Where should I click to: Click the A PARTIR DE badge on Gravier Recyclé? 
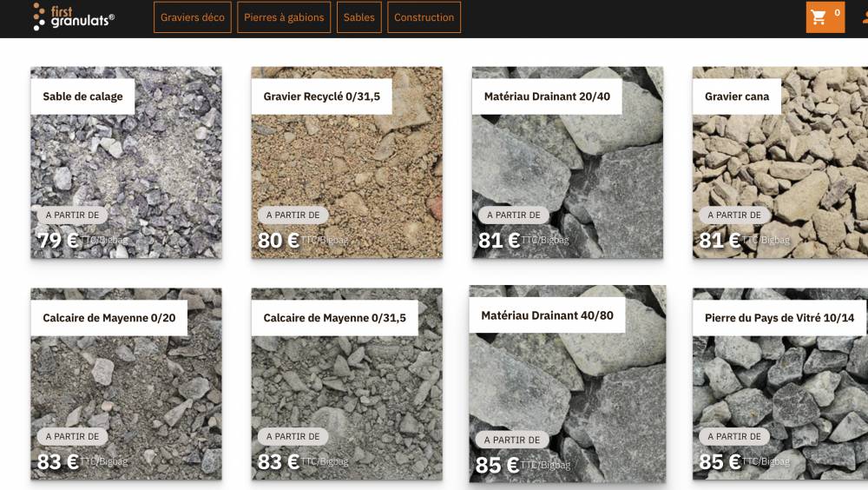tap(293, 215)
